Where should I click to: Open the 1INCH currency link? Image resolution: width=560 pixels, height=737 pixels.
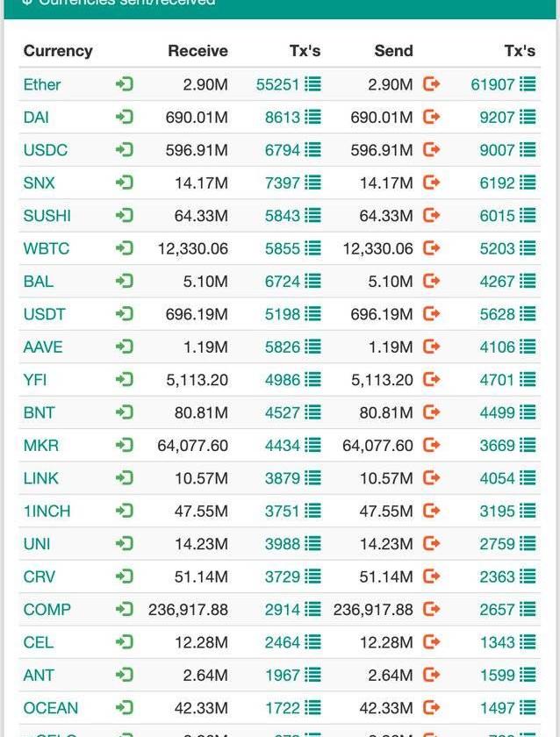[x=47, y=511]
